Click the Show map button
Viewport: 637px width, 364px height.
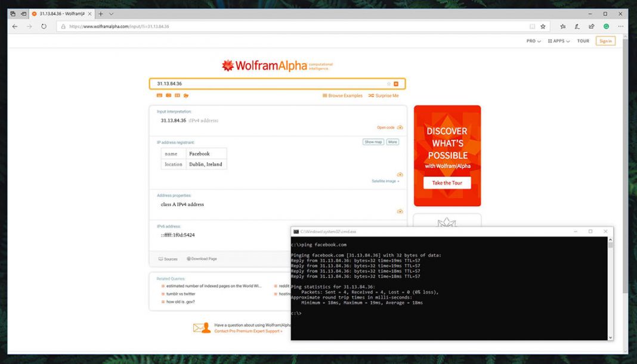click(373, 142)
